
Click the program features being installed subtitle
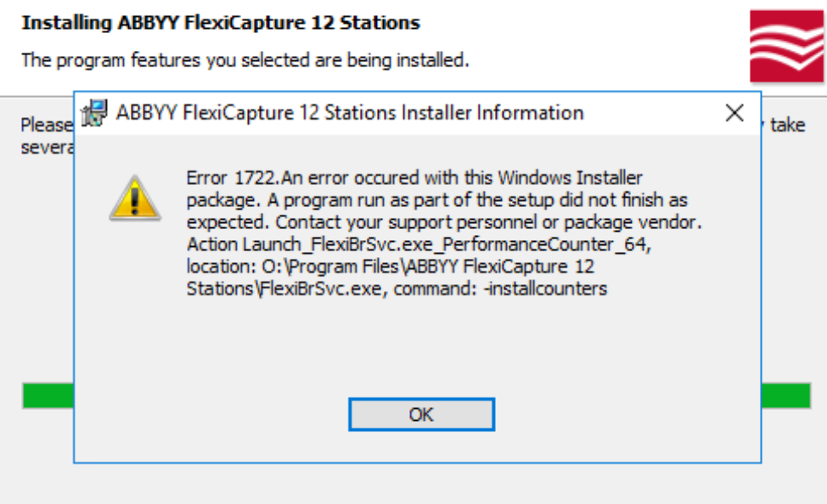pos(245,60)
